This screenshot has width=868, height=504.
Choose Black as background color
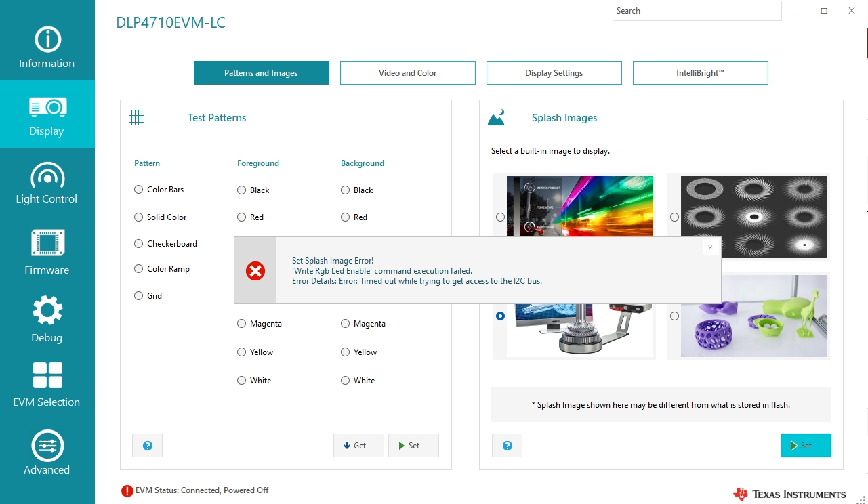(346, 190)
